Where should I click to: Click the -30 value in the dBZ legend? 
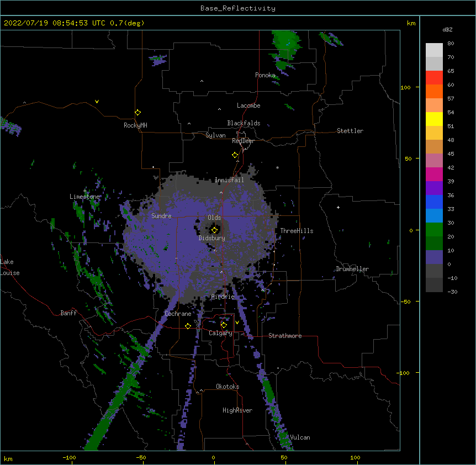coord(452,292)
